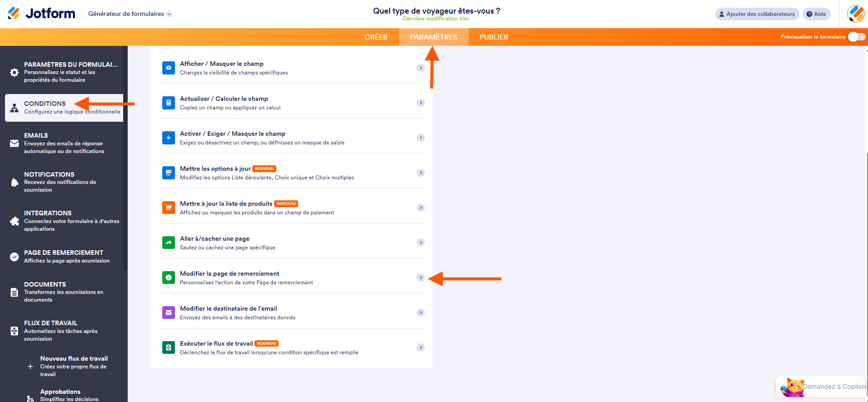The image size is (868, 402).
Task: Click the NOTIFICATIONS bell icon
Action: tap(15, 182)
